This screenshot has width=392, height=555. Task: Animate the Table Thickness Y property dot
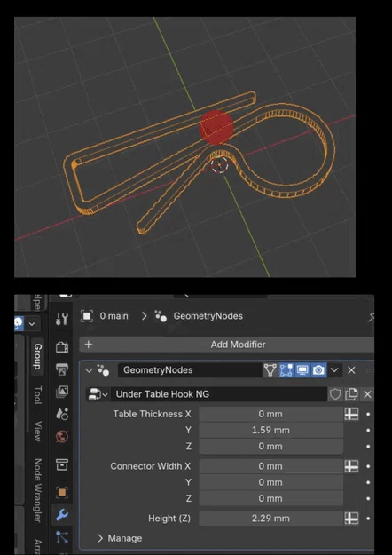point(368,431)
